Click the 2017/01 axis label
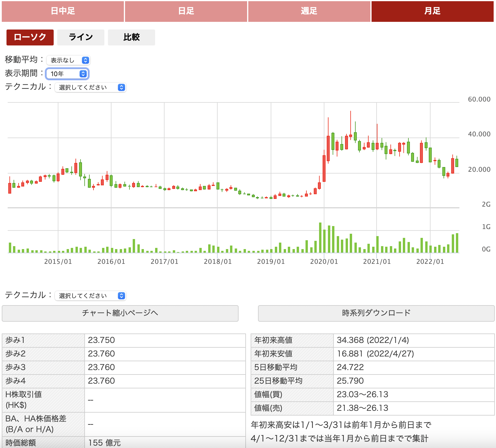496x448 pixels. tap(165, 261)
